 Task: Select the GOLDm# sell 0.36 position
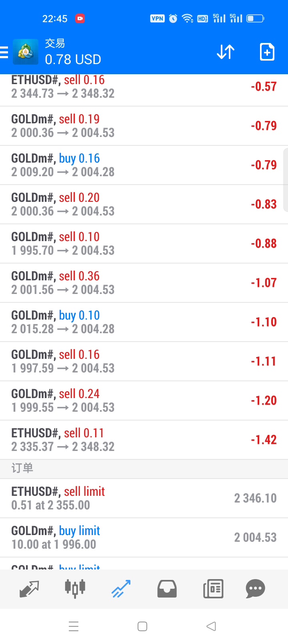point(144,283)
